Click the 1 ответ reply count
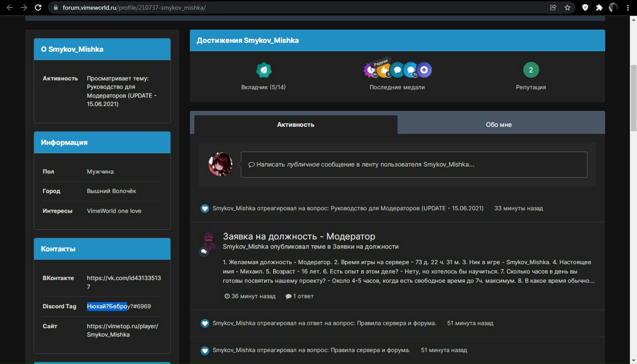This screenshot has height=364, width=637. click(300, 296)
